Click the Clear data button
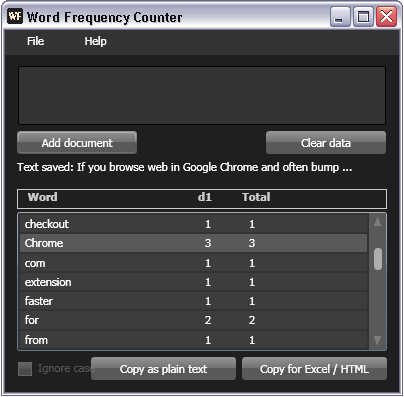The width and height of the screenshot is (404, 397). pos(326,143)
